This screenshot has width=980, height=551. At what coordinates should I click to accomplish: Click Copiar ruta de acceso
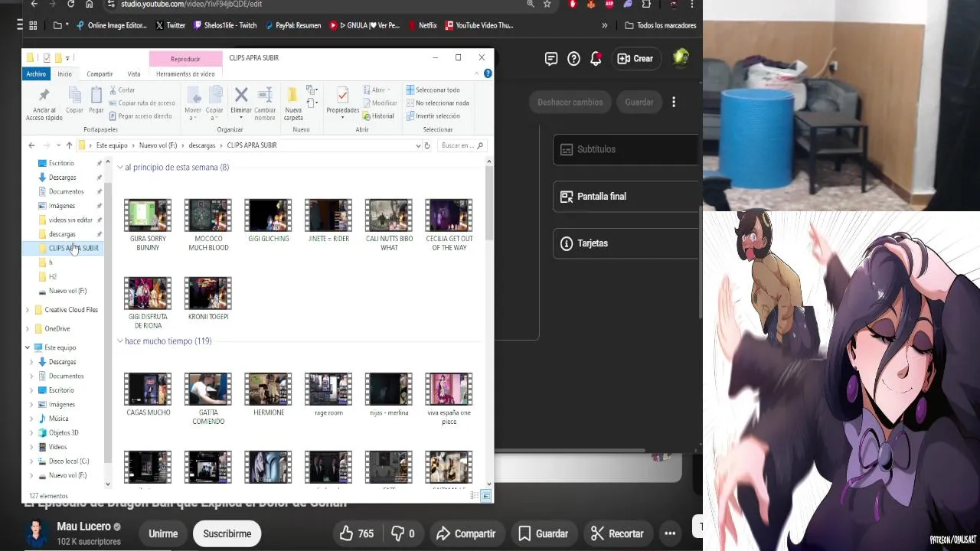pyautogui.click(x=142, y=103)
